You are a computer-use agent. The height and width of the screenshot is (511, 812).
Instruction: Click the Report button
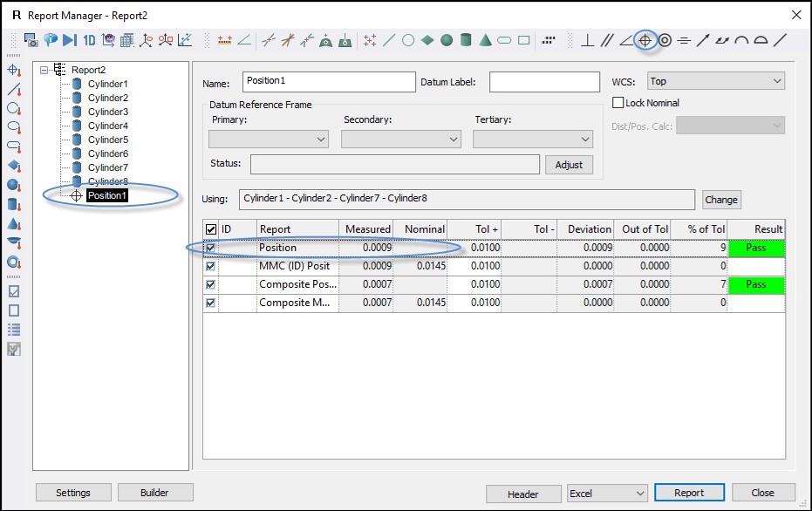coord(689,494)
